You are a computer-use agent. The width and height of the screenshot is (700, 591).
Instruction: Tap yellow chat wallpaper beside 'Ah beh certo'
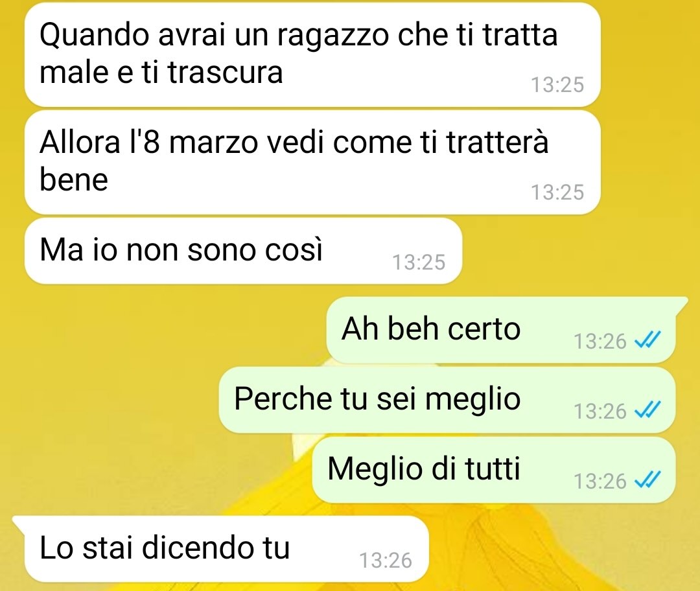(x=170, y=330)
